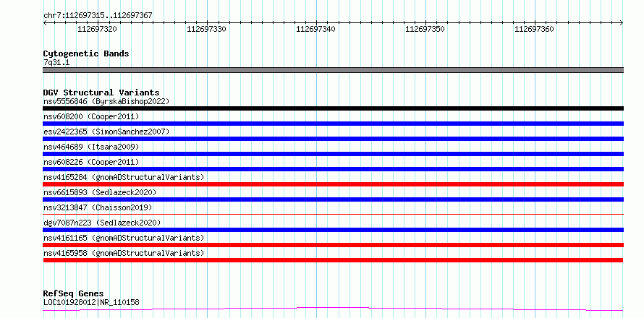Click the 112697320 ruler position
Screen dimensions: 644x318
(97, 29)
